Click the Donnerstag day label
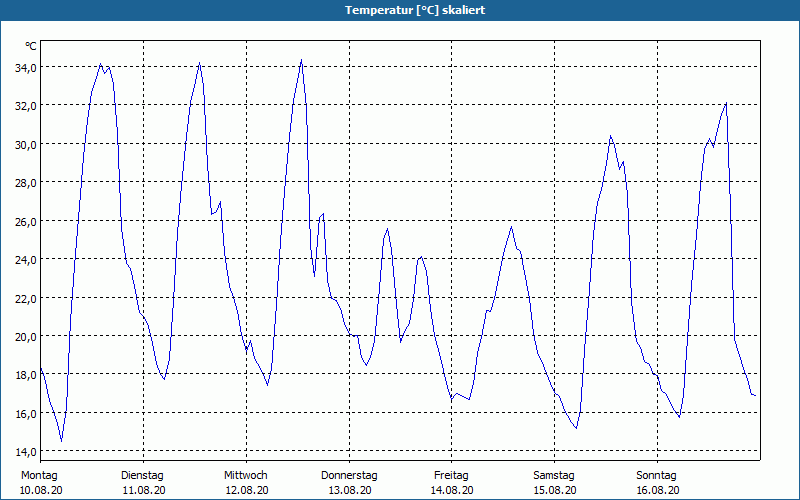The width and height of the screenshot is (800, 500). click(x=349, y=476)
